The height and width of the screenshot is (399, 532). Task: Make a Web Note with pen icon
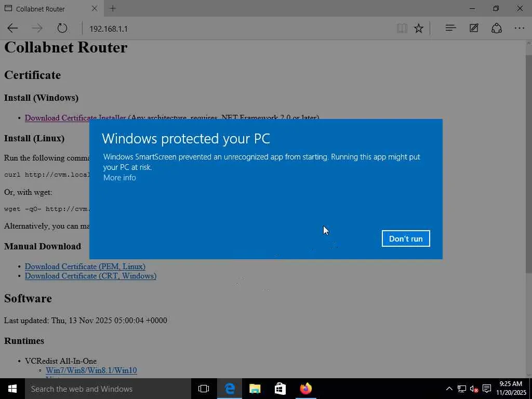(x=474, y=28)
